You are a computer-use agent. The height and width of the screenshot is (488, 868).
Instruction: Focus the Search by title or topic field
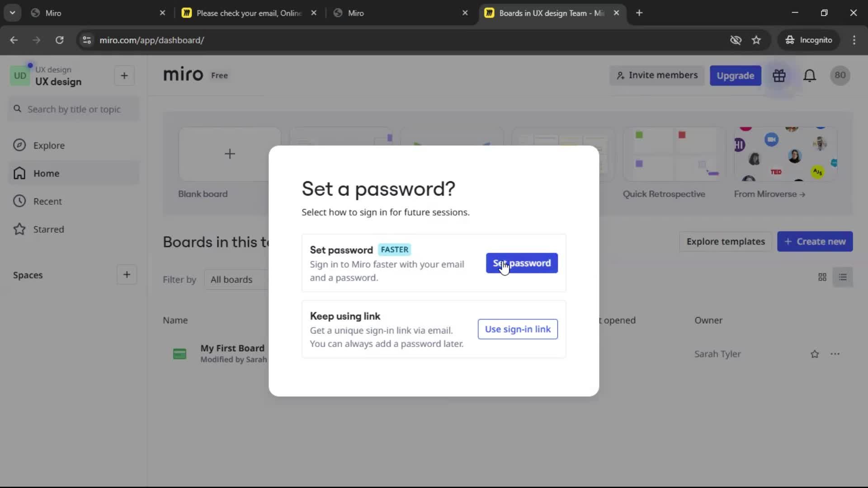pos(74,109)
